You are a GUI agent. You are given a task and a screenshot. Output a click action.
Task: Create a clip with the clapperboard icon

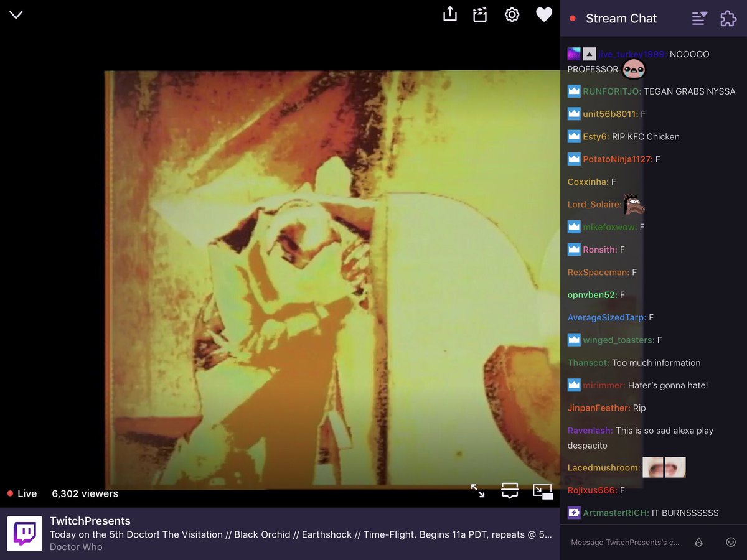[480, 15]
